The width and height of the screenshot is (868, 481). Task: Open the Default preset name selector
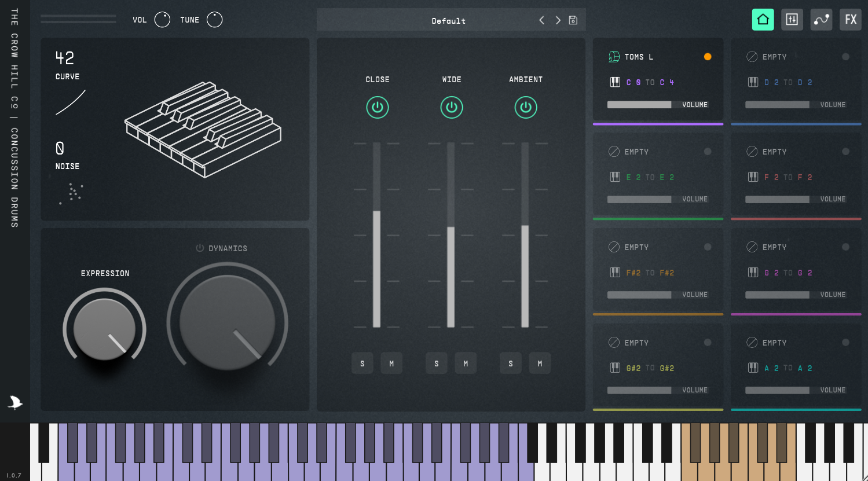point(448,21)
